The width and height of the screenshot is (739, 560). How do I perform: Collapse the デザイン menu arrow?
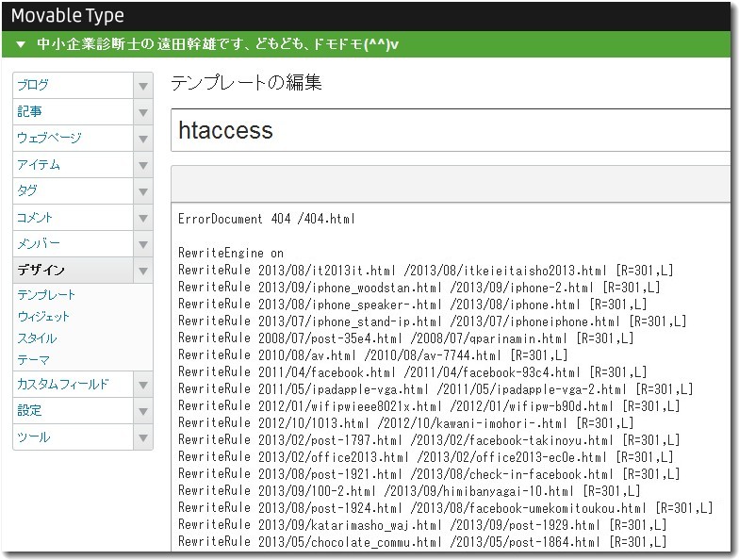[x=143, y=271]
